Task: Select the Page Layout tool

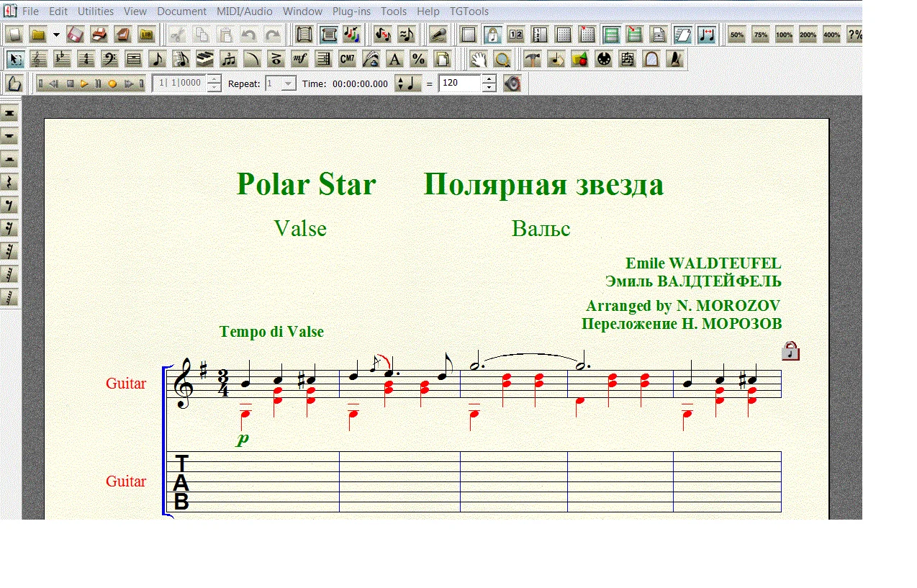Action: pyautogui.click(x=442, y=58)
